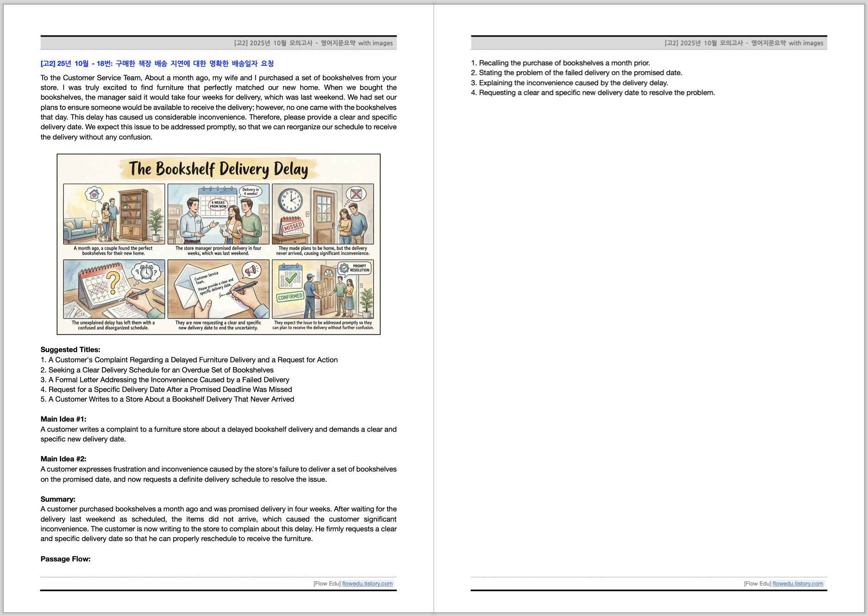Click title 'Seeking a Clear Delivery Schedule for an Overdue Set'
The height and width of the screenshot is (616, 868).
coord(139,370)
